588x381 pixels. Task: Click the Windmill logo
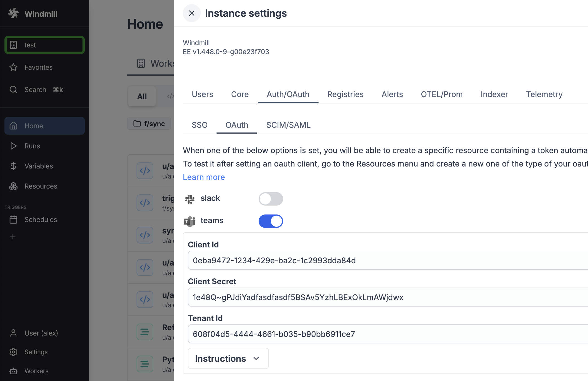click(x=33, y=13)
